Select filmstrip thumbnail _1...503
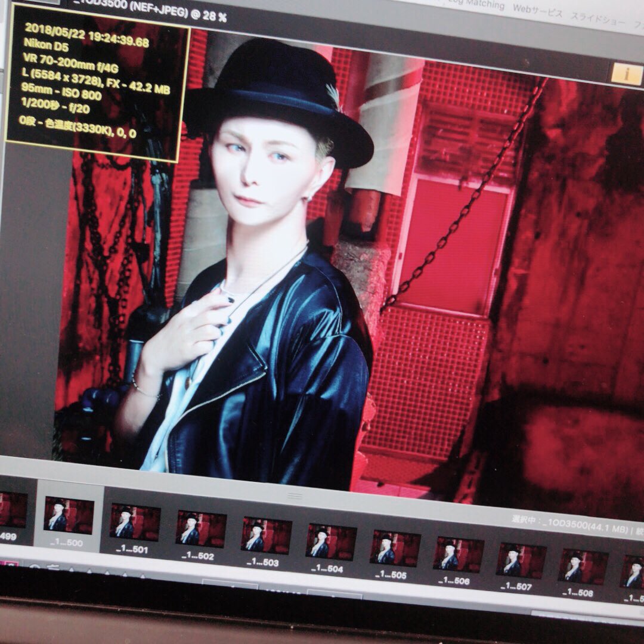 pos(266,535)
